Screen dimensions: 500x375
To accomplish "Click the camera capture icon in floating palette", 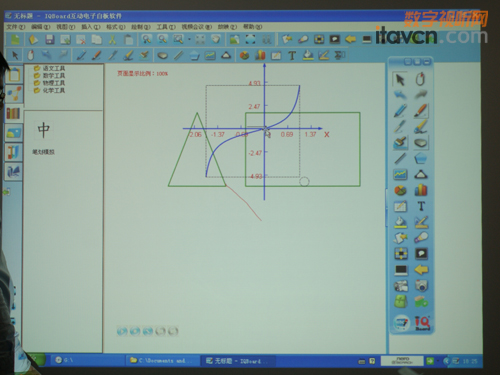I will click(421, 285).
